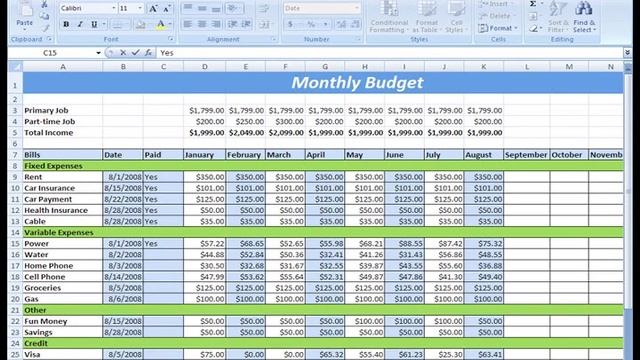
Task: Open the Name Box dropdown arrow
Action: pyautogui.click(x=98, y=53)
